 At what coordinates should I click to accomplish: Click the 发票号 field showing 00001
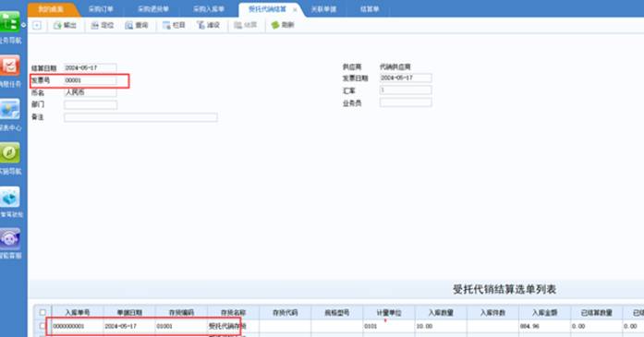91,80
